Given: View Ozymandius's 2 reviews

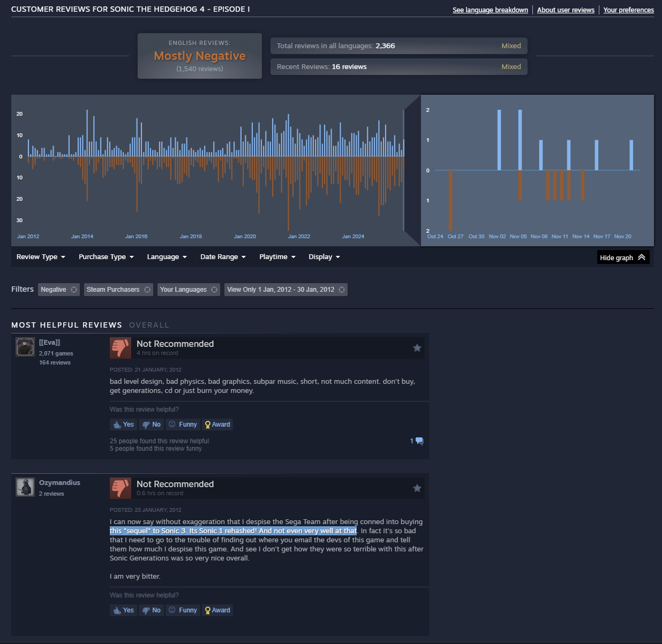Looking at the screenshot, I should pyautogui.click(x=51, y=494).
